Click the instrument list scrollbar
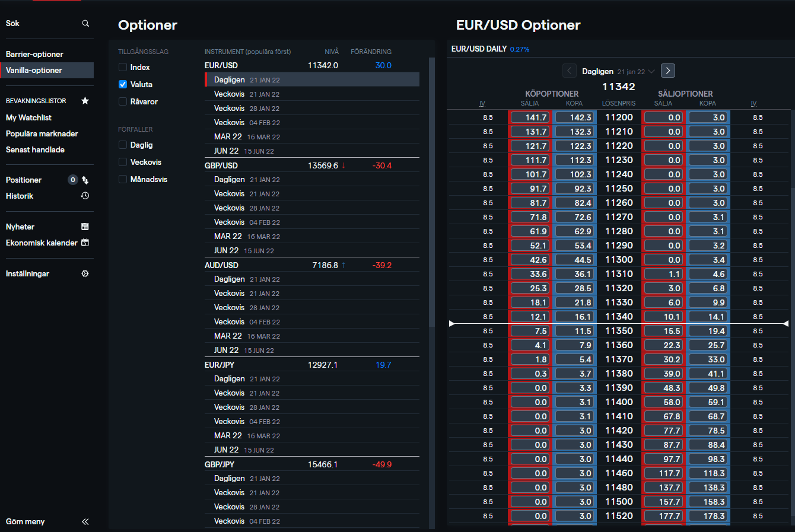The width and height of the screenshot is (795, 532). tap(432, 193)
